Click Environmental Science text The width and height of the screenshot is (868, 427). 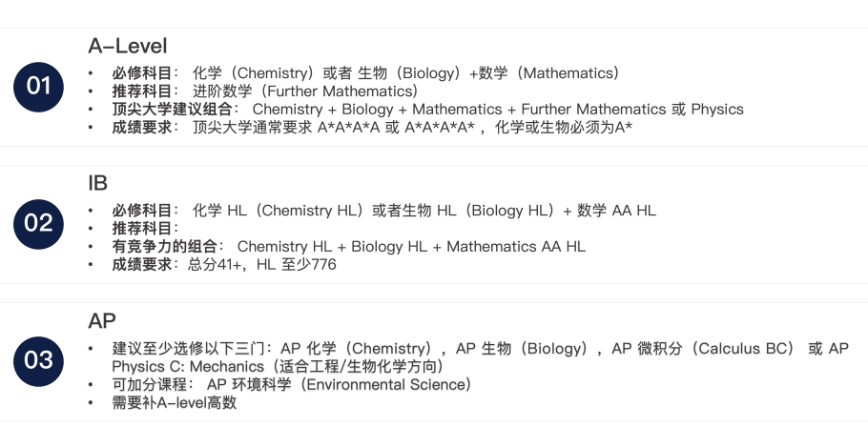click(384, 384)
